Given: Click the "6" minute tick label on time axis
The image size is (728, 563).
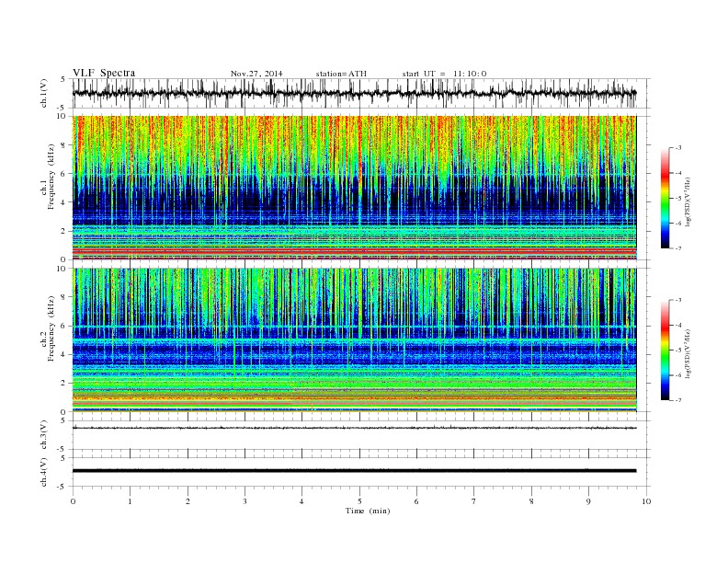Looking at the screenshot, I should [x=416, y=501].
